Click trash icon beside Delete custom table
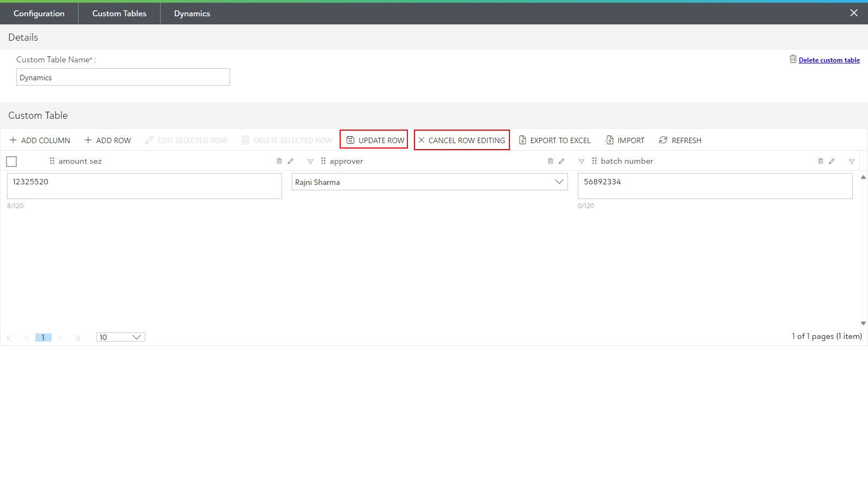This screenshot has height=488, width=868. (793, 59)
